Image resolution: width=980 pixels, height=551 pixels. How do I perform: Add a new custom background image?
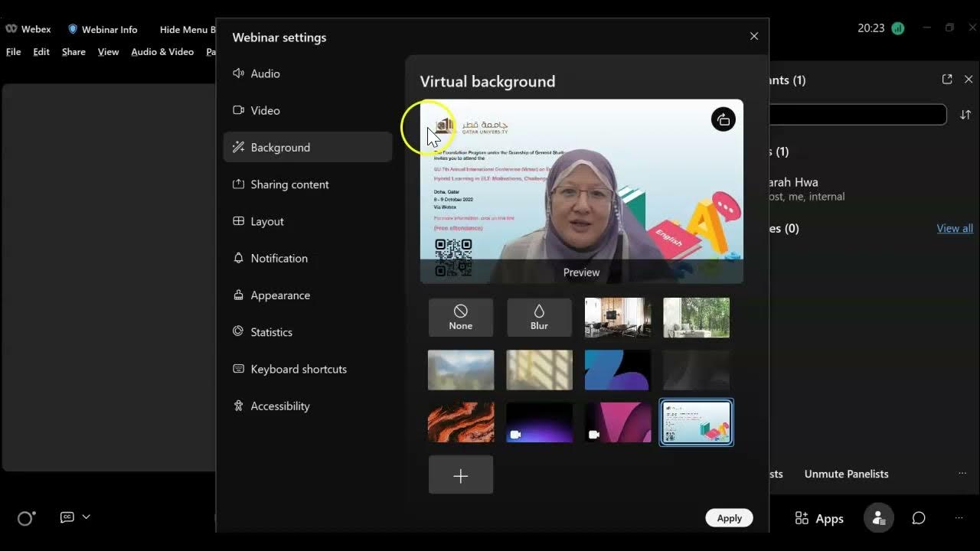461,475
